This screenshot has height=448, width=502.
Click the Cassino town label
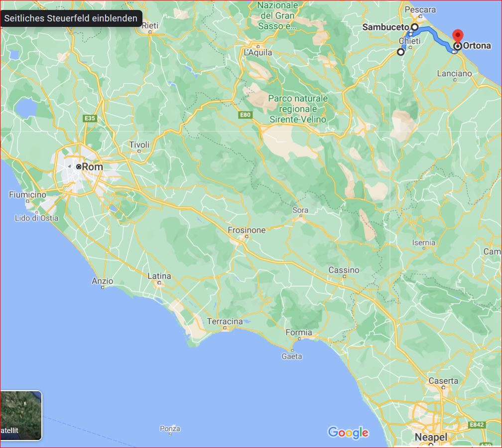pos(344,270)
